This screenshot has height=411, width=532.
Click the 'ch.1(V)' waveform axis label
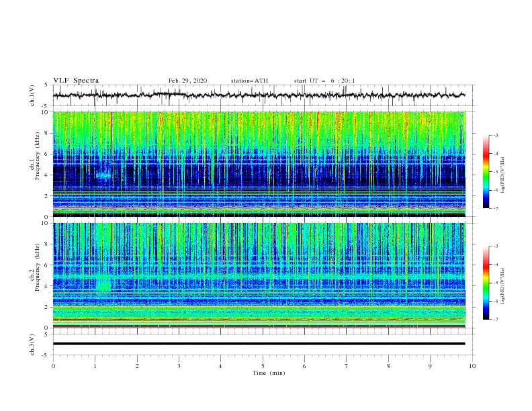(32, 95)
